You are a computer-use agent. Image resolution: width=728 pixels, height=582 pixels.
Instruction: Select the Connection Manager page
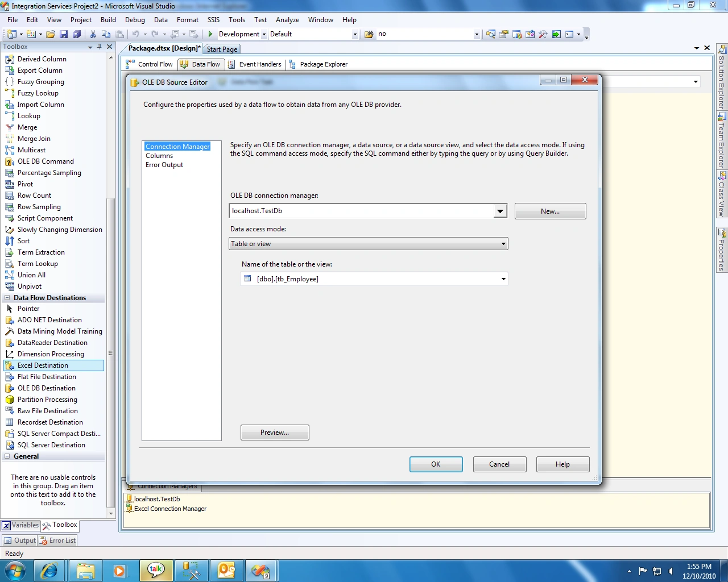click(x=177, y=147)
